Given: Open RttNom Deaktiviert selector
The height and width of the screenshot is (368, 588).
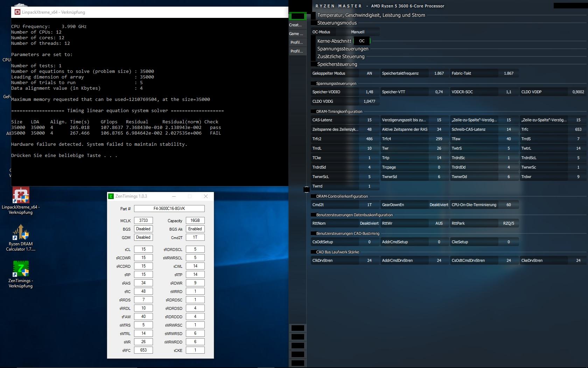Looking at the screenshot, I should pos(369,223).
